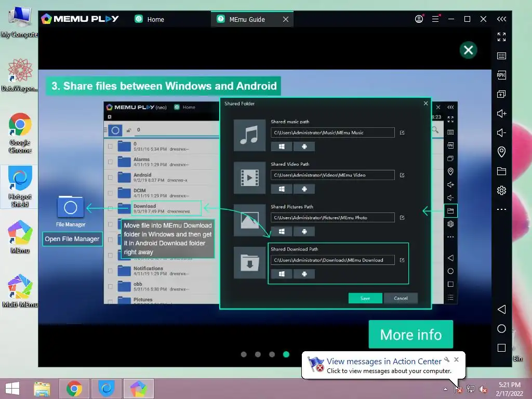Open the shared folder icon in sidebar
532x399 pixels.
[501, 171]
